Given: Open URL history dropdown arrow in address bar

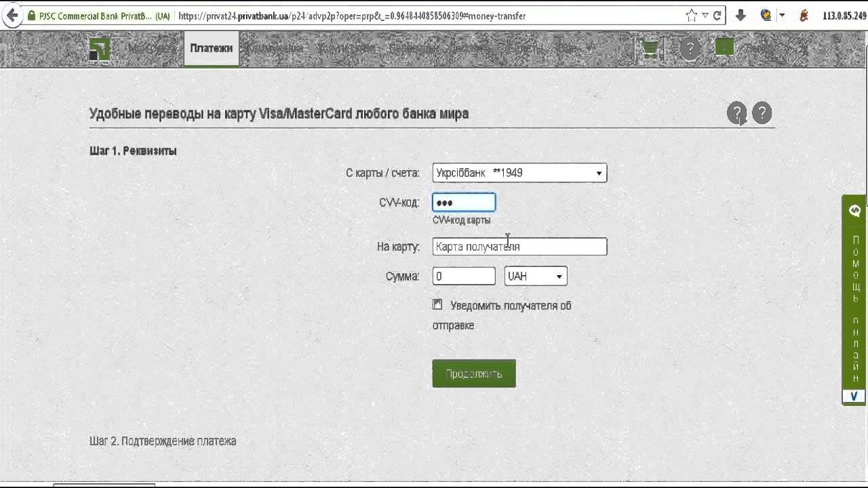Looking at the screenshot, I should [705, 16].
